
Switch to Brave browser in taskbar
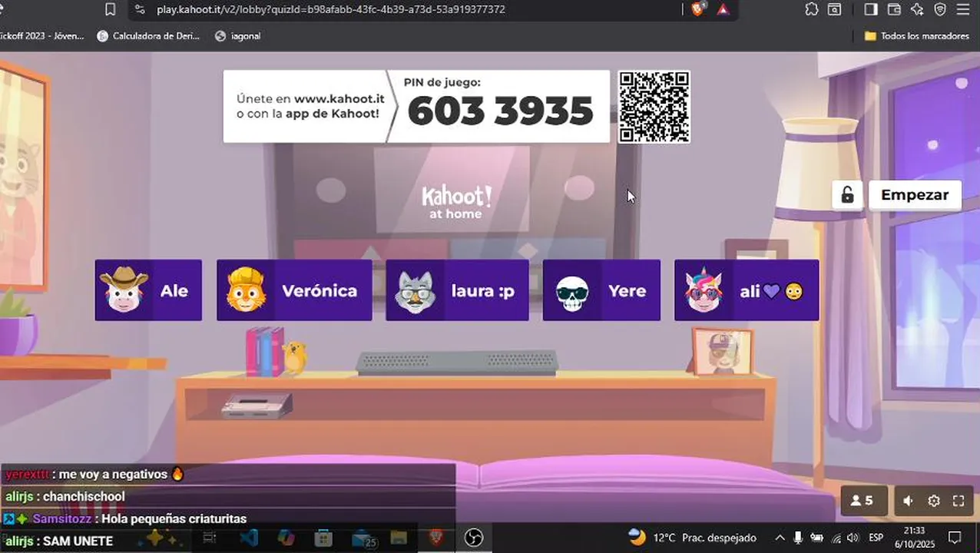point(436,538)
